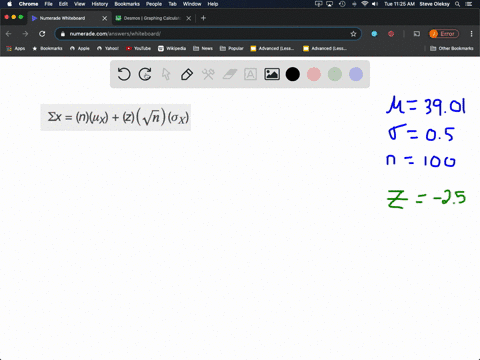Viewport: 480px width, 360px height.
Task: Expand the Popular bookmarks folder
Action: tap(232, 48)
